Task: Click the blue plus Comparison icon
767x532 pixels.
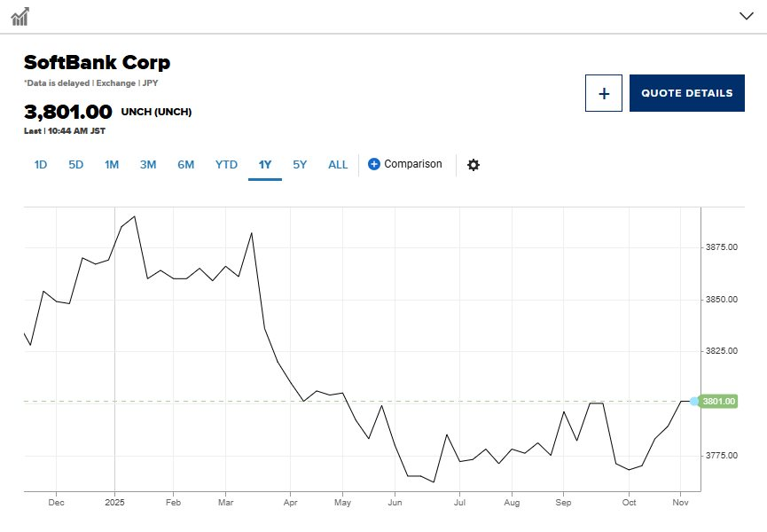Action: (x=374, y=164)
